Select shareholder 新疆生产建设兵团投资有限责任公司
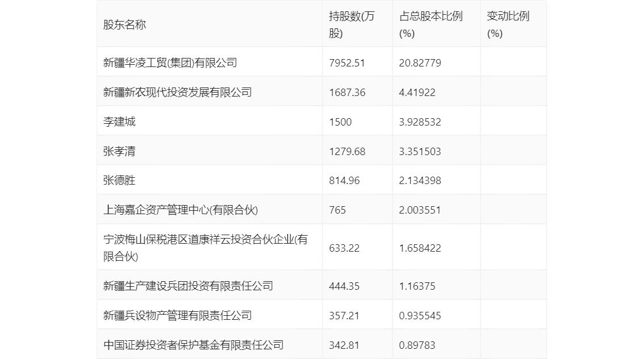 [188, 286]
